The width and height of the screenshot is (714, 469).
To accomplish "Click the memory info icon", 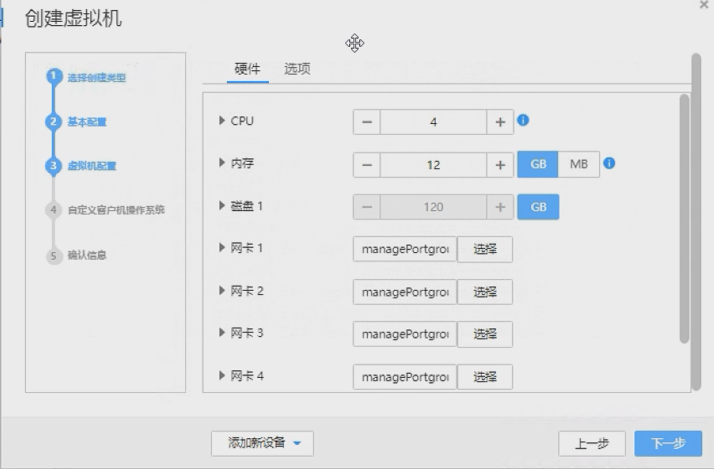I will click(609, 163).
